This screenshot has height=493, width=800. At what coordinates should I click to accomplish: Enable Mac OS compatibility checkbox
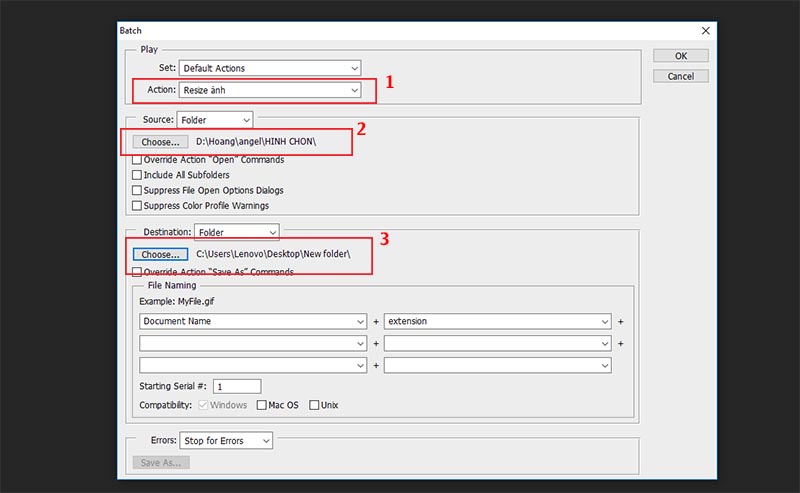(x=263, y=405)
